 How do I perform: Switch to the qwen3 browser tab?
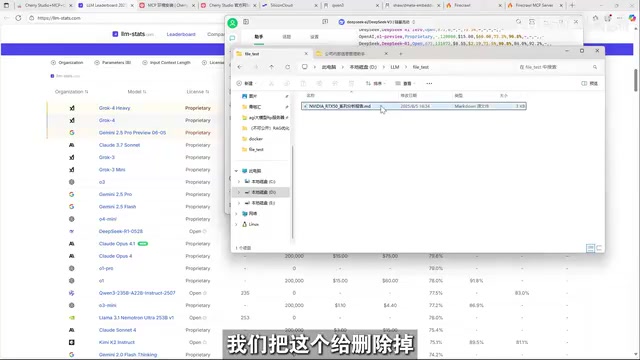click(351, 5)
